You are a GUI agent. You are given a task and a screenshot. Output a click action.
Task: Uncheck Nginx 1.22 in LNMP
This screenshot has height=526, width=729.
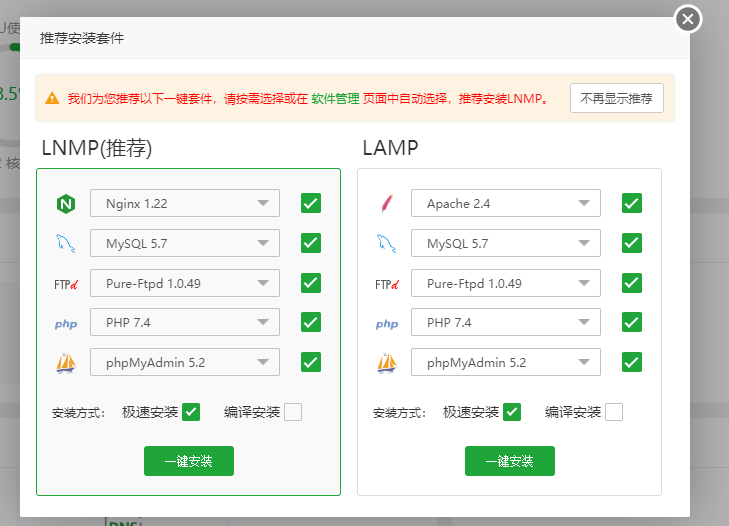[x=311, y=203]
